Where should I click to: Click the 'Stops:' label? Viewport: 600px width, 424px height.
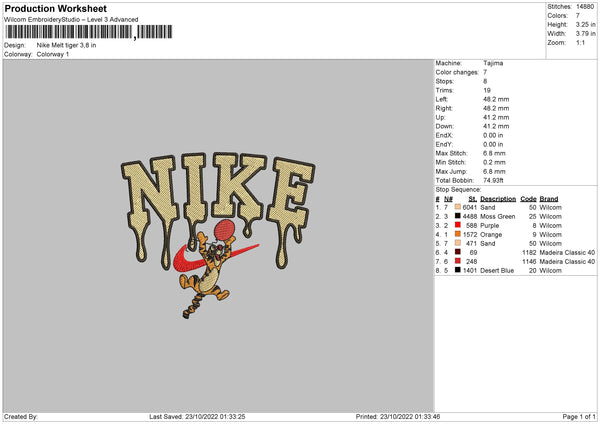click(x=445, y=81)
